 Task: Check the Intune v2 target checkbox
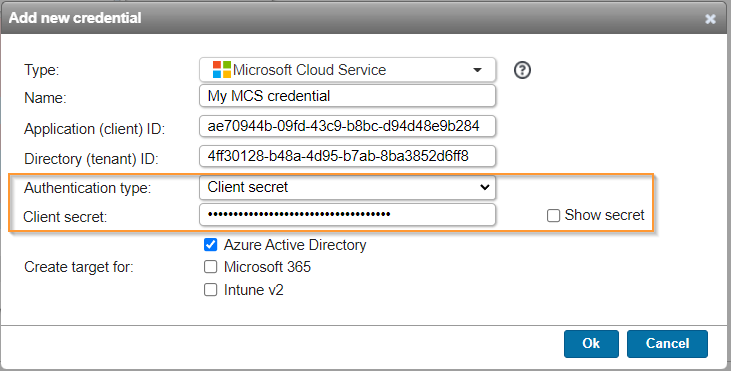211,289
